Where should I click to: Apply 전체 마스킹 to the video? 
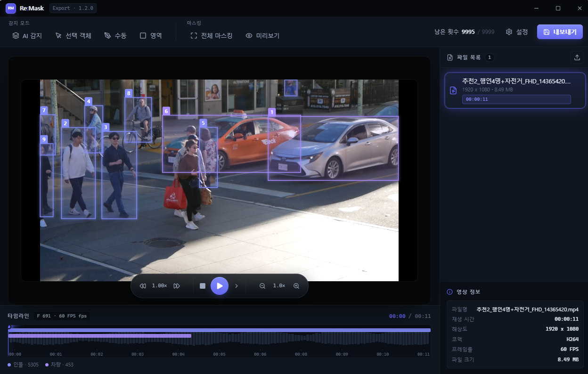[x=212, y=35]
